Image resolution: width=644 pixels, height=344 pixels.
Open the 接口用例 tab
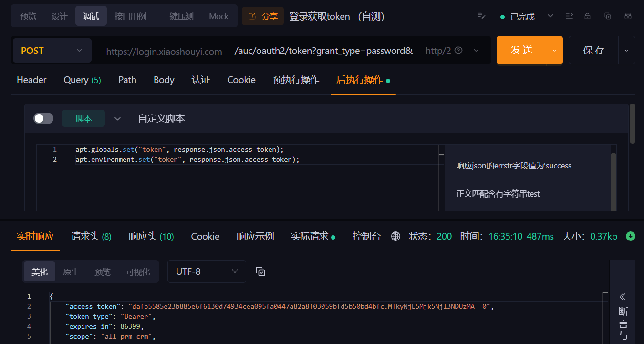click(x=130, y=16)
